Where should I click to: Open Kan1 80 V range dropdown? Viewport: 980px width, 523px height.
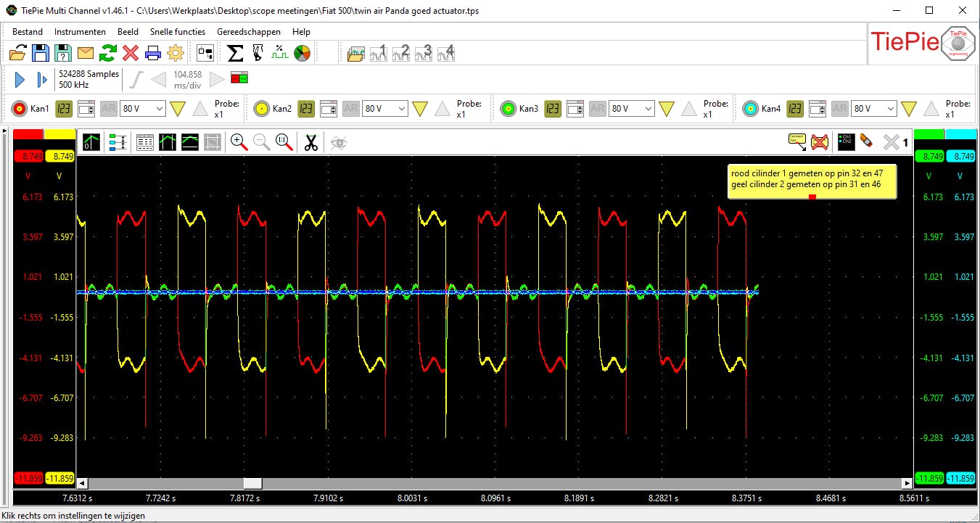coord(142,109)
